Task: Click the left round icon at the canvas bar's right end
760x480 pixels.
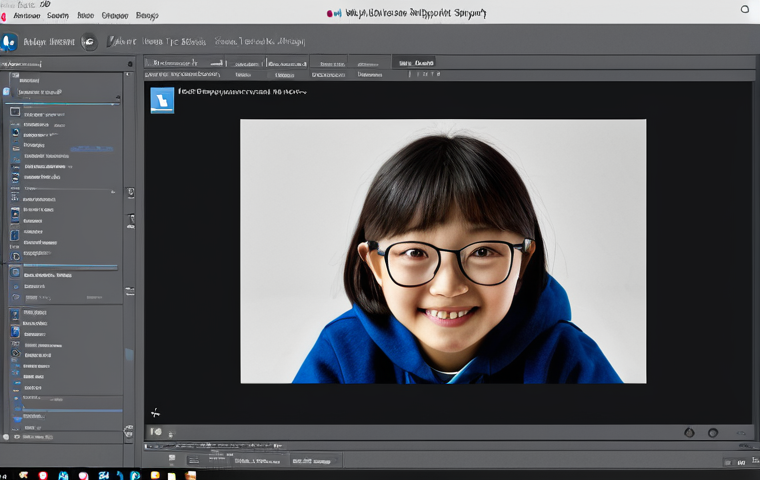Action: point(689,432)
